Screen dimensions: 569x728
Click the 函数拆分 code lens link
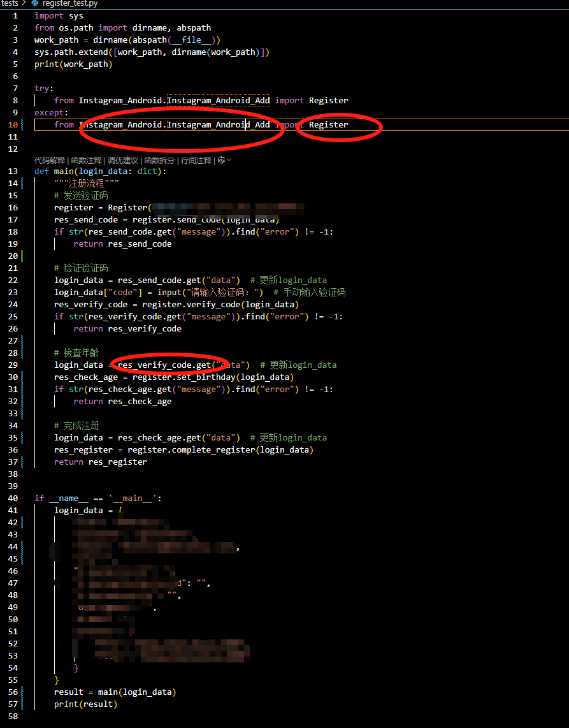(159, 160)
